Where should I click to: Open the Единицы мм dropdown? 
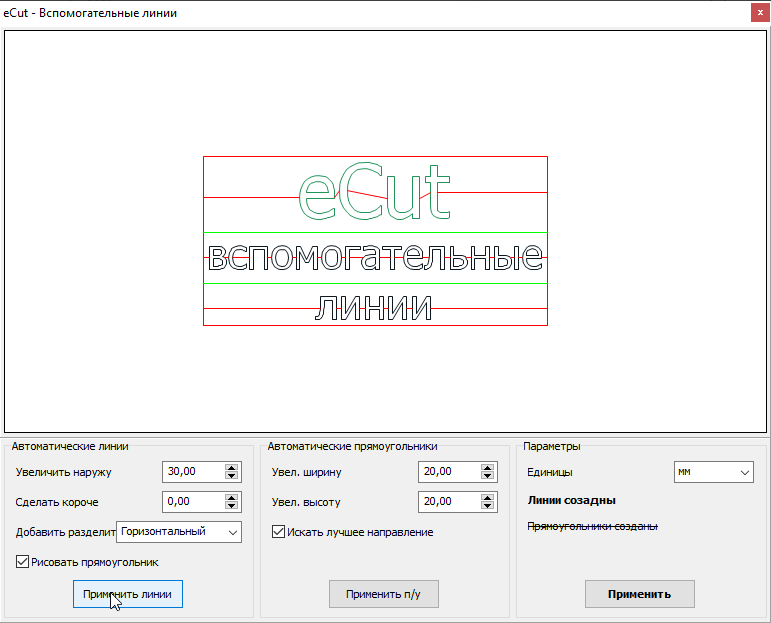pyautogui.click(x=713, y=472)
